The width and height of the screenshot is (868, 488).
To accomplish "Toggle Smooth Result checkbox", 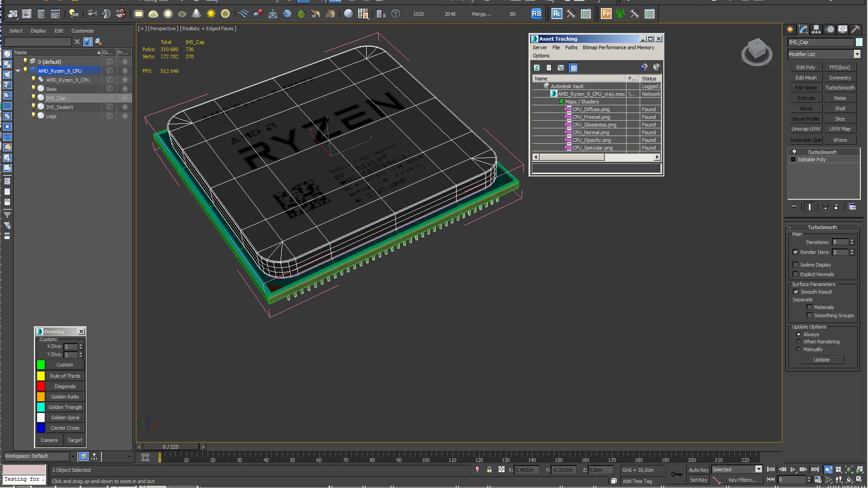I will (x=796, y=292).
